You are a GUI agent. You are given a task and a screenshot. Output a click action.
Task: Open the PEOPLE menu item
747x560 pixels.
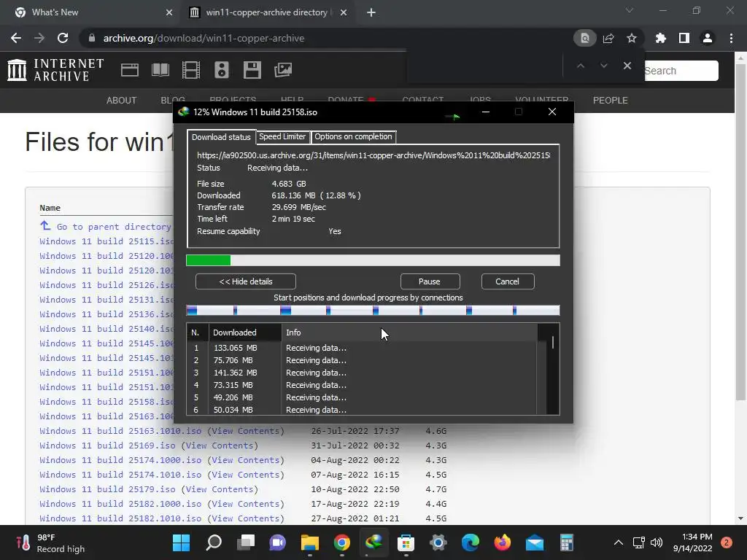point(611,101)
